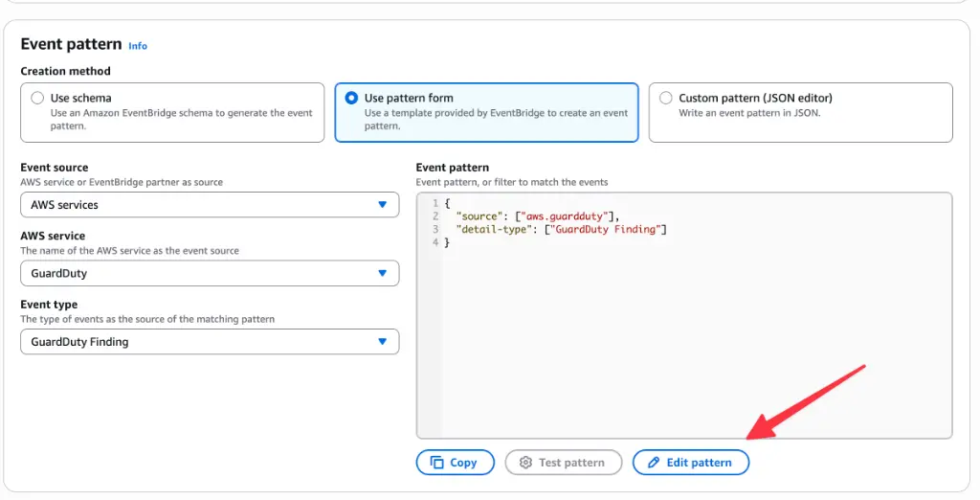
Task: Select the Use pattern form radio option
Action: tap(351, 98)
